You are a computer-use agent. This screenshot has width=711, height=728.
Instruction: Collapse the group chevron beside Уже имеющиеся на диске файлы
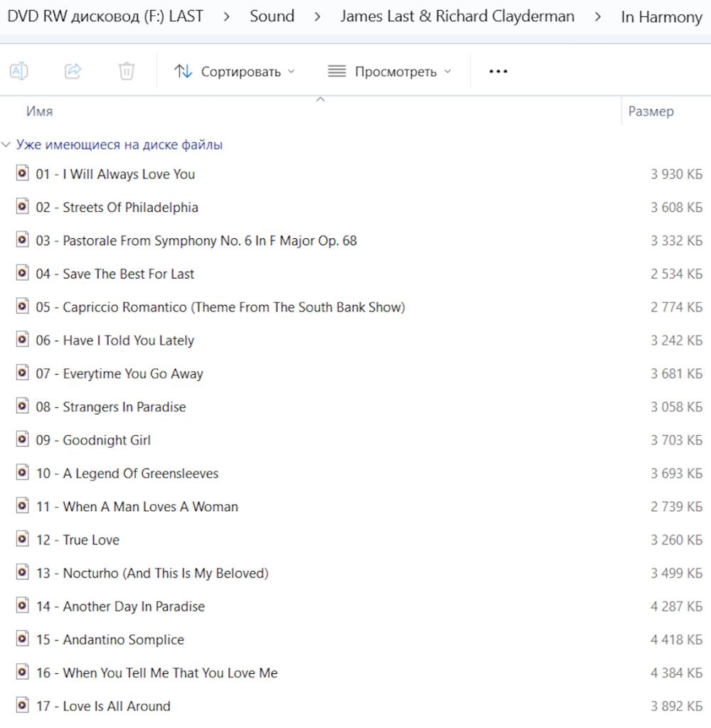6,145
